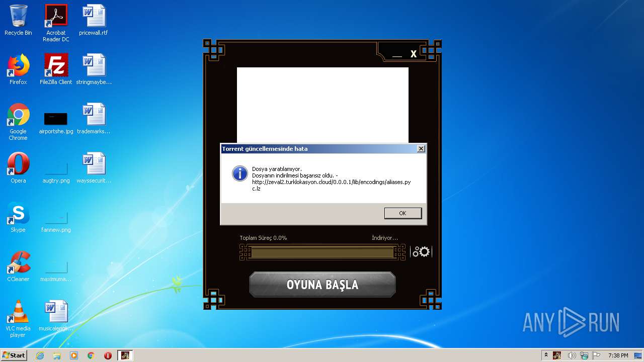Open VLC media player shortcut

pyautogui.click(x=18, y=319)
